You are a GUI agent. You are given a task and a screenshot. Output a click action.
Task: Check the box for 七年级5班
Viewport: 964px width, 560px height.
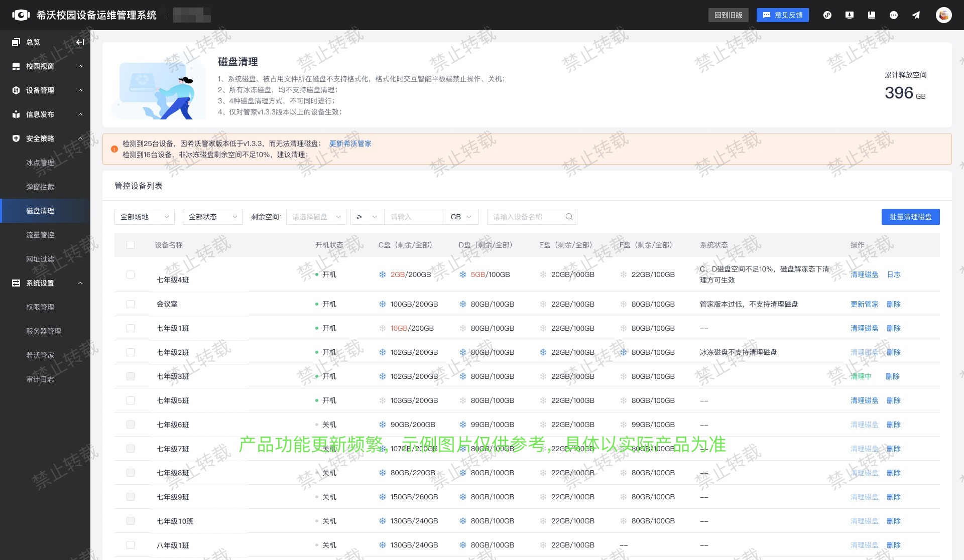click(131, 400)
